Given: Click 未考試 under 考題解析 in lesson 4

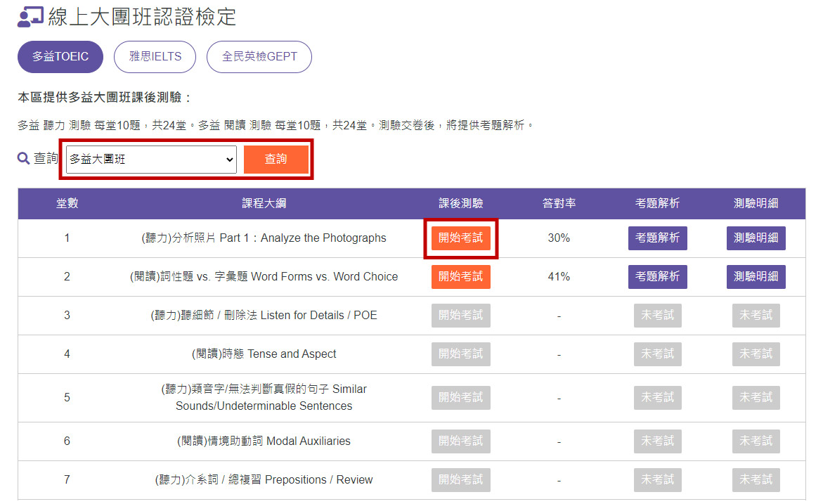Looking at the screenshot, I should pyautogui.click(x=658, y=354).
